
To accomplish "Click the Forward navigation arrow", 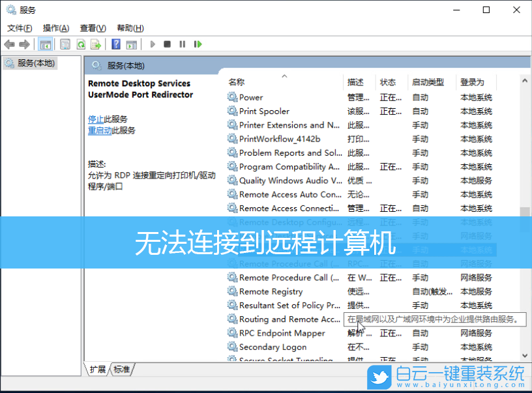I will (x=25, y=44).
